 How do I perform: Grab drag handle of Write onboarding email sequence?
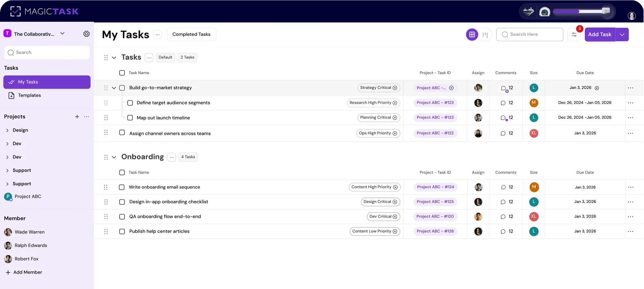106,187
